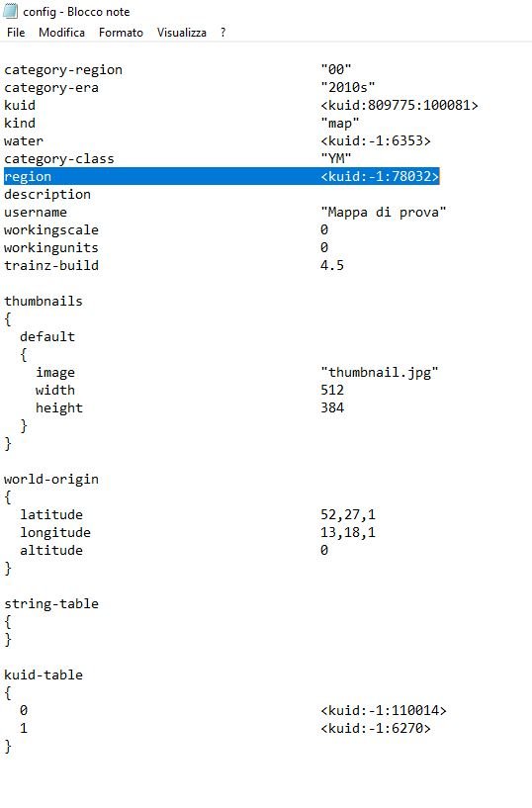The height and width of the screenshot is (808, 532).
Task: Click the thumbnail width value 512
Action: pyautogui.click(x=332, y=390)
